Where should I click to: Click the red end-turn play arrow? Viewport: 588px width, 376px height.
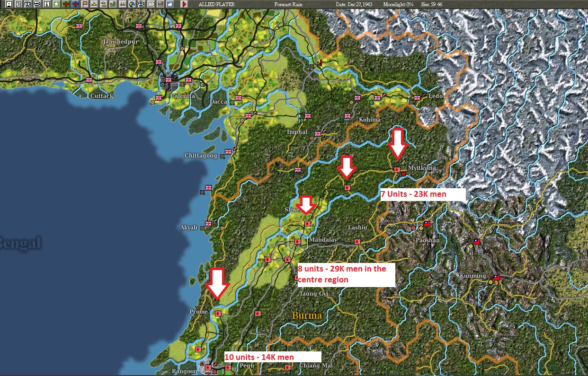click(x=184, y=4)
